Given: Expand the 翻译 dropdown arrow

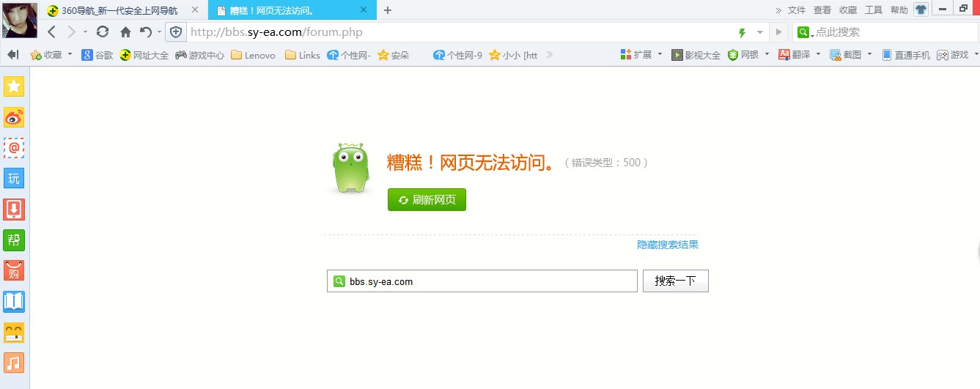Looking at the screenshot, I should 819,54.
